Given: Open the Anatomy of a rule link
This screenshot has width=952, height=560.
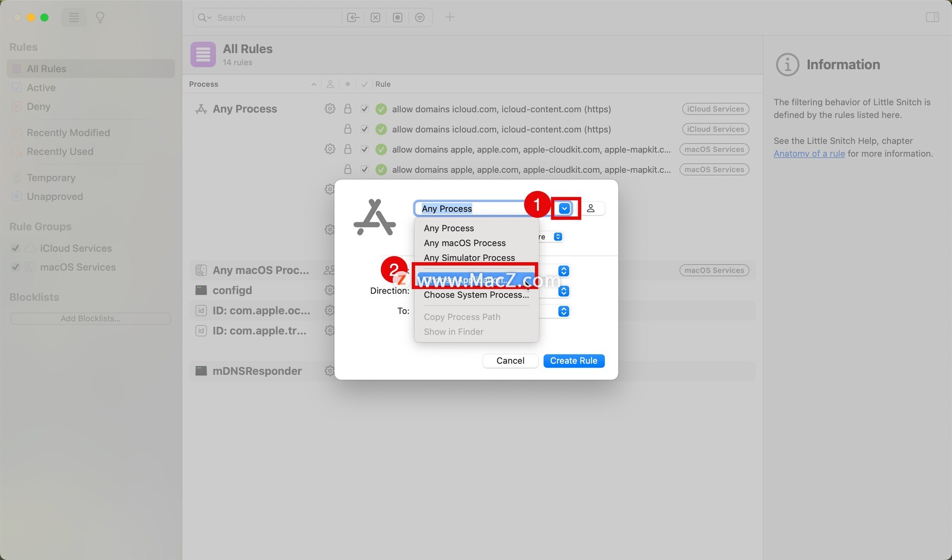Looking at the screenshot, I should [x=809, y=154].
